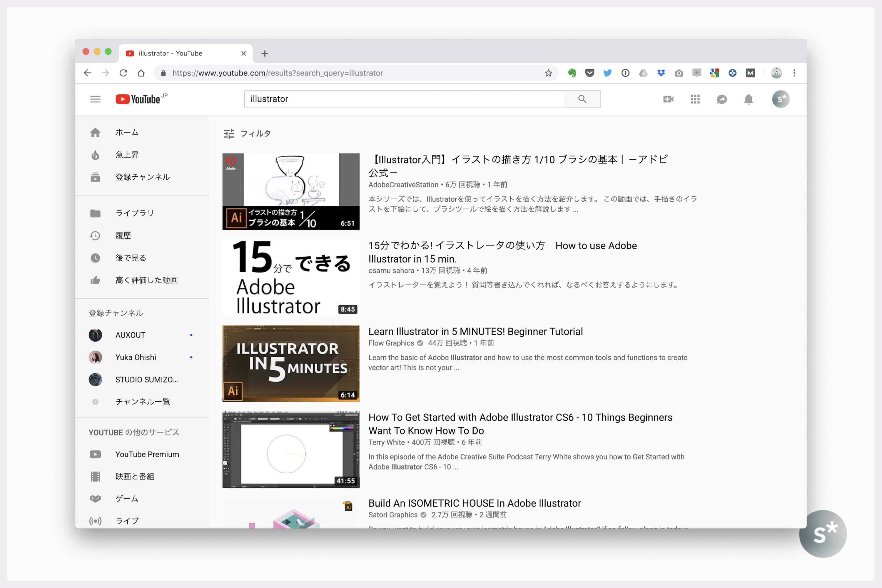The width and height of the screenshot is (882, 588).
Task: Click the messages share bubble icon
Action: (721, 99)
